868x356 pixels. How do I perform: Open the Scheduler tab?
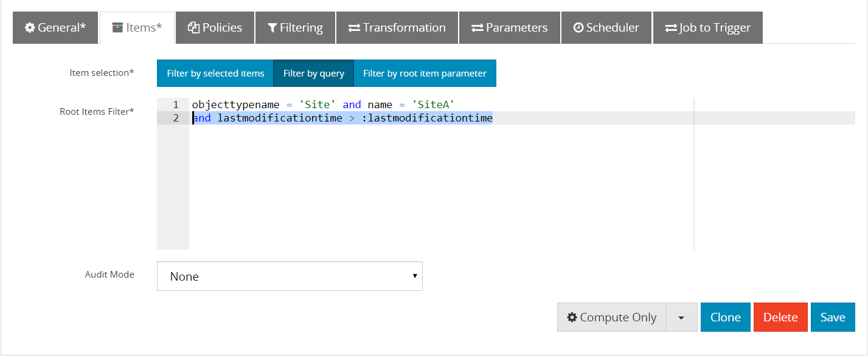[606, 28]
